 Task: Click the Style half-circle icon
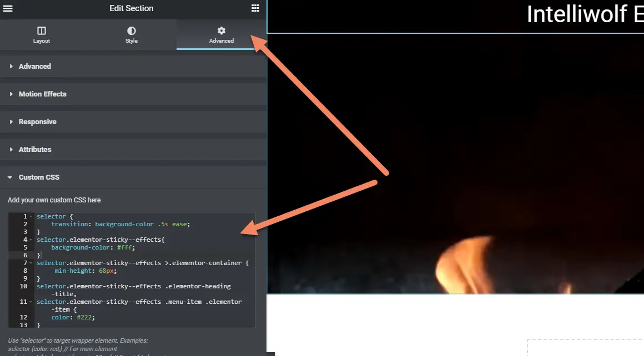(131, 31)
